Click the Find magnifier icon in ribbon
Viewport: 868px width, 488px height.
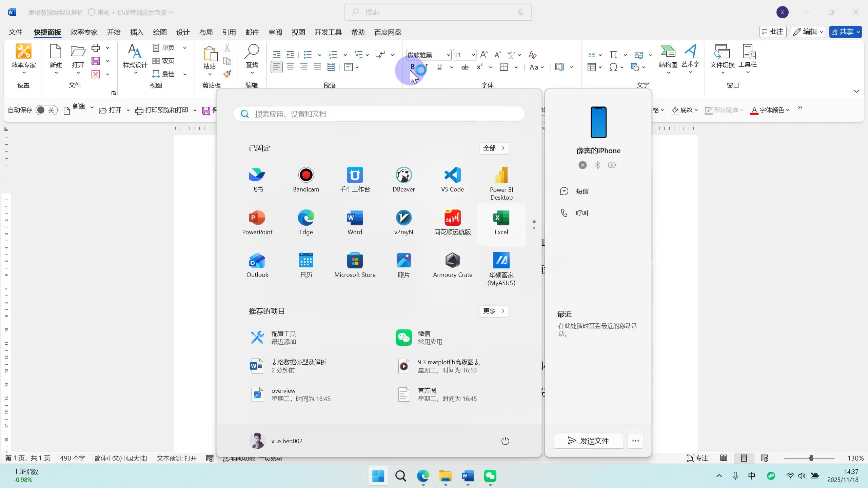(252, 52)
